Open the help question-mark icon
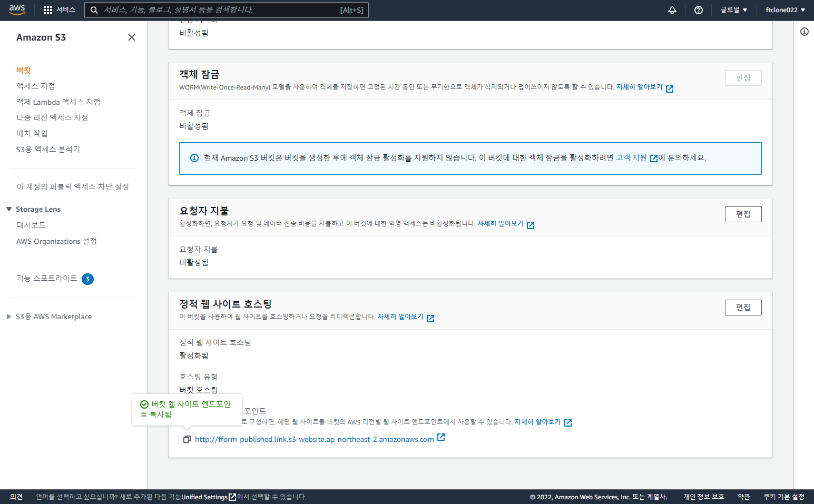Image resolution: width=814 pixels, height=504 pixels. pos(699,10)
